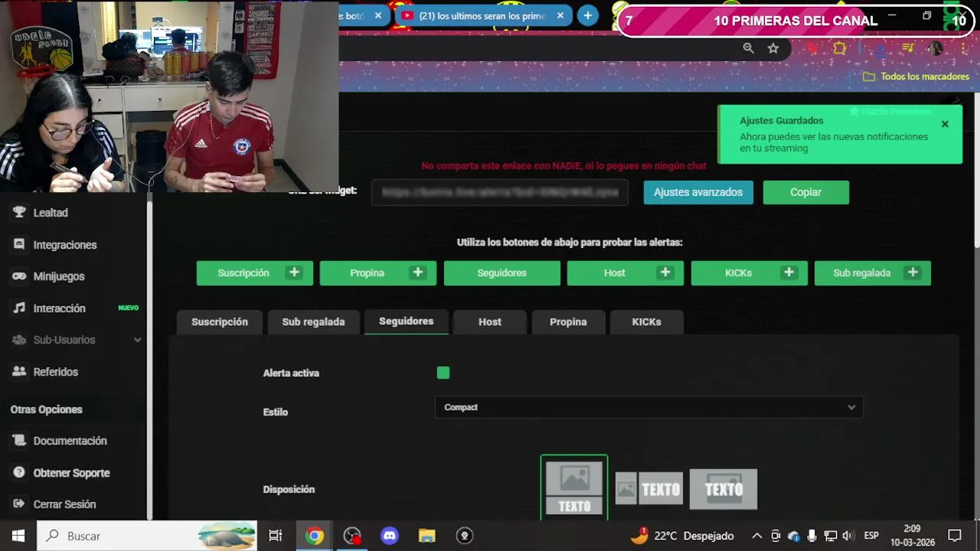This screenshot has width=980, height=551.
Task: Click the NUEVO badge next to Interacción
Action: 128,308
